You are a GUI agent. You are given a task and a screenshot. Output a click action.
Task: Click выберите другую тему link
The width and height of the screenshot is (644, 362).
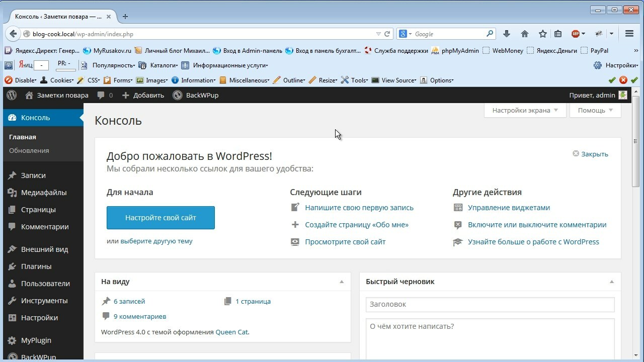[x=156, y=241]
